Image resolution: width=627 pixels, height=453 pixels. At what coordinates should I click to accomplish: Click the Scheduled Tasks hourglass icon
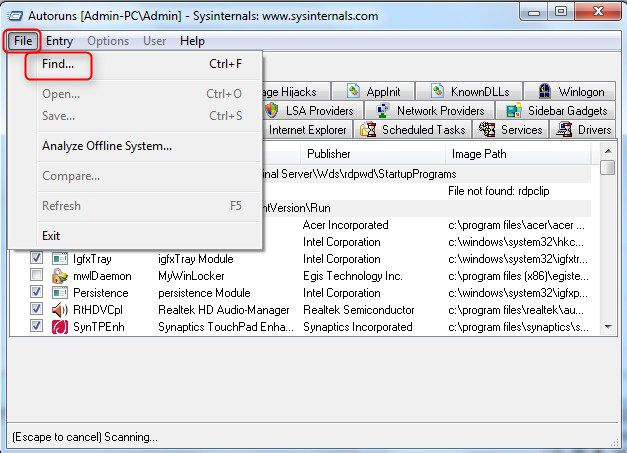click(368, 130)
